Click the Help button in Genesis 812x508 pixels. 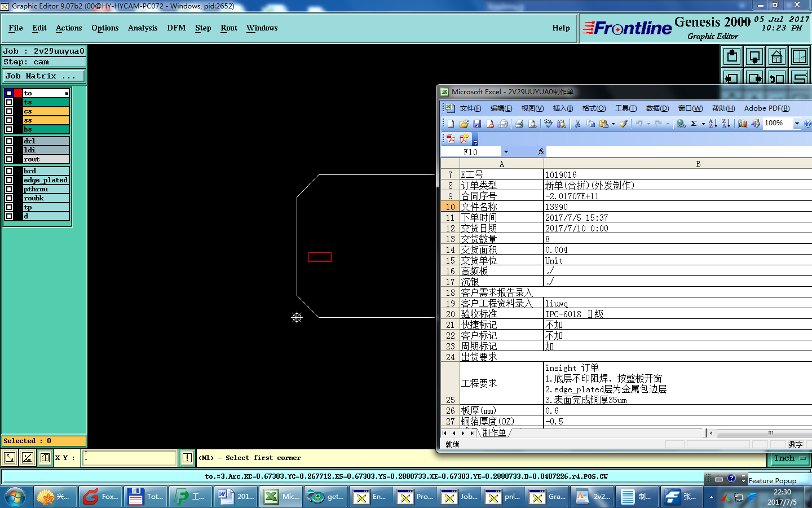click(x=561, y=28)
